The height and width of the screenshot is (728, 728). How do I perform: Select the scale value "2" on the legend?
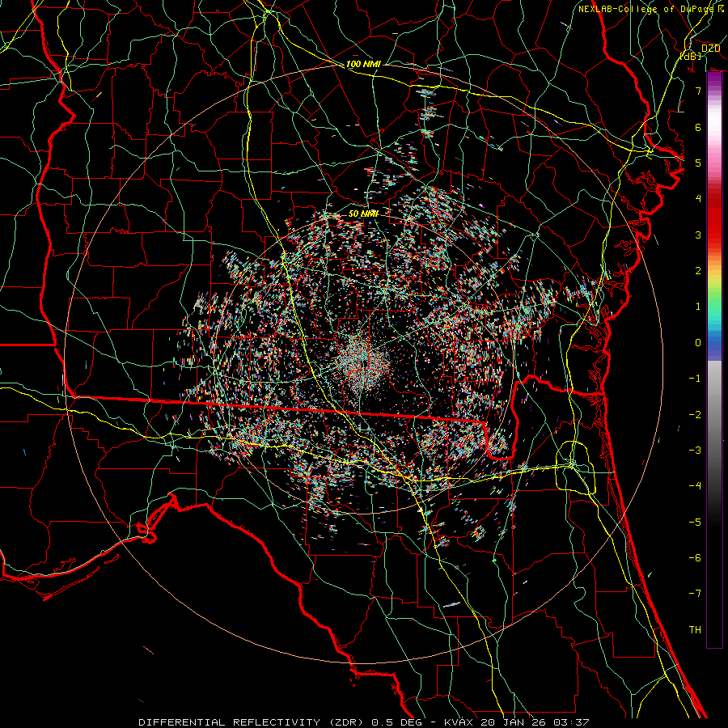coord(698,271)
